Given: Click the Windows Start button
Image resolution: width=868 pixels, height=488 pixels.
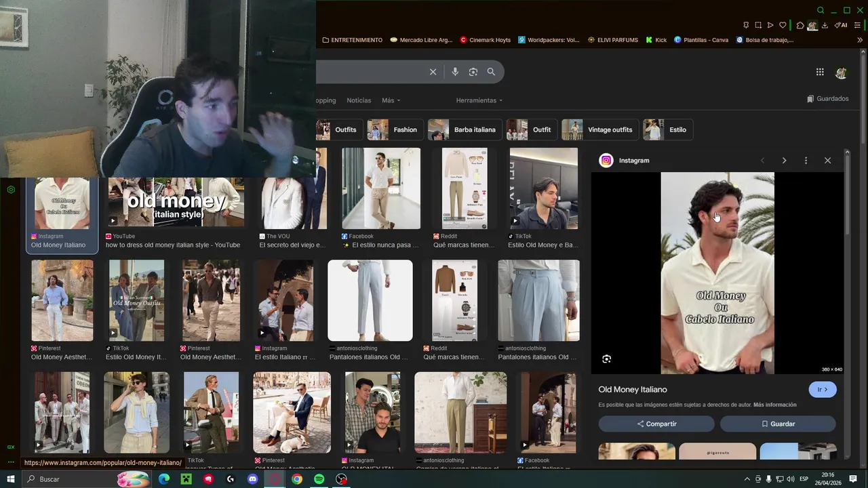Looking at the screenshot, I should [x=11, y=479].
